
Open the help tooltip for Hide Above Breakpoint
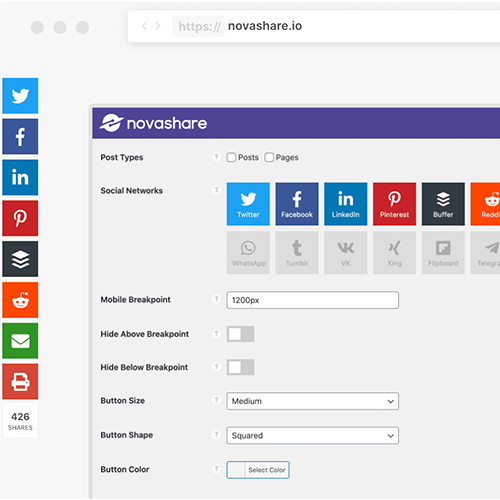[216, 333]
